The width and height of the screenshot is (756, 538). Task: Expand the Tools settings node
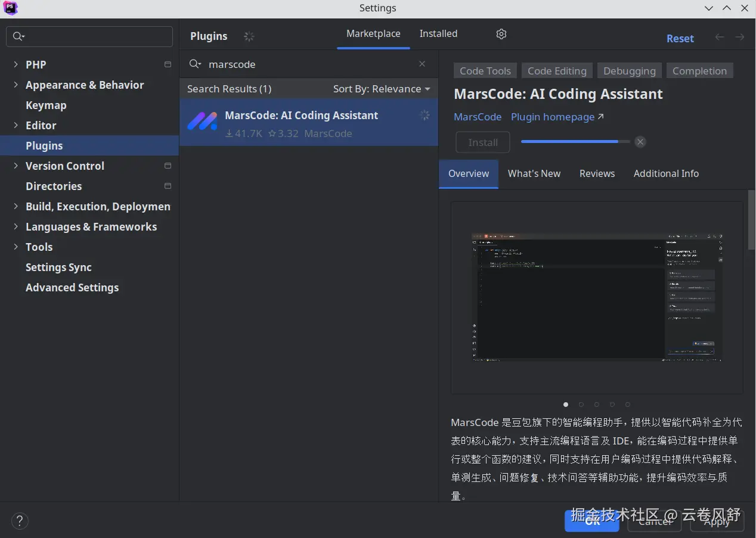16,247
